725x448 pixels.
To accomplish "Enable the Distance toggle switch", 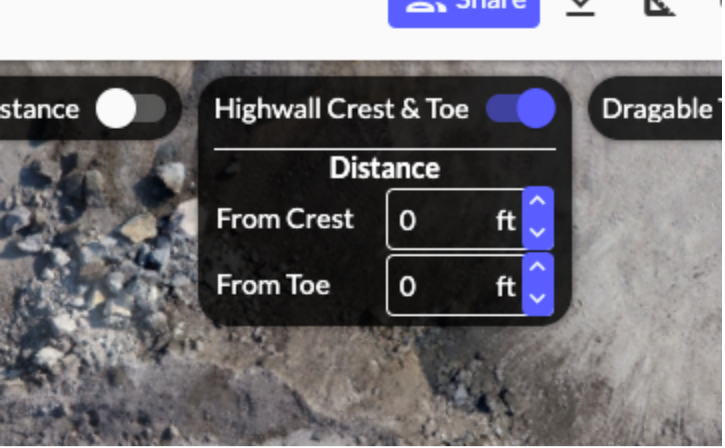I will click(131, 109).
